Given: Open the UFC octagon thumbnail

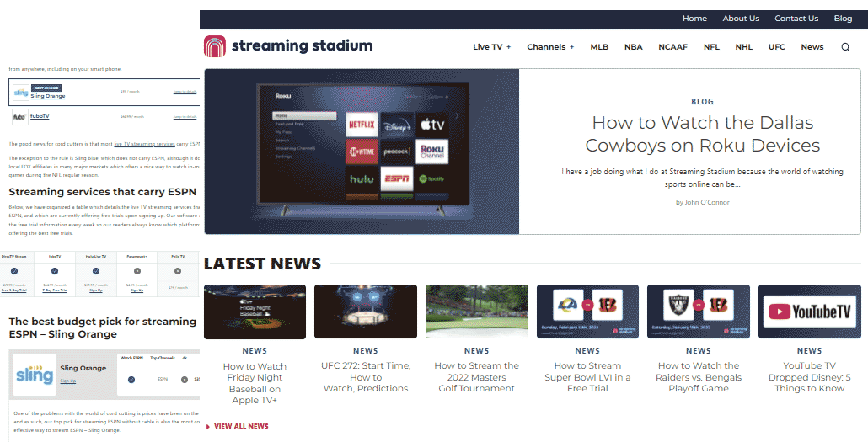Looking at the screenshot, I should point(366,312).
